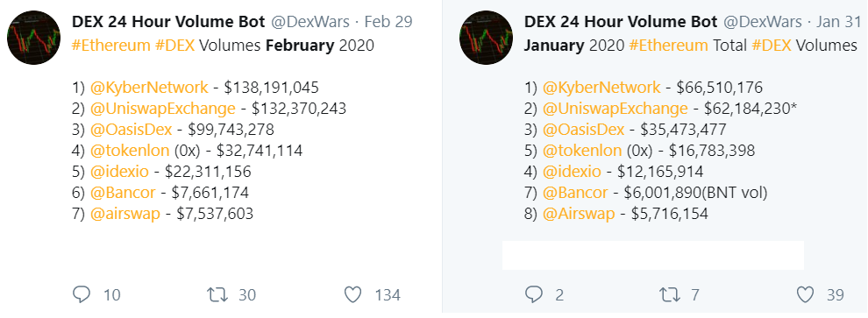Retweet the February 2020 volumes tweet

click(217, 294)
